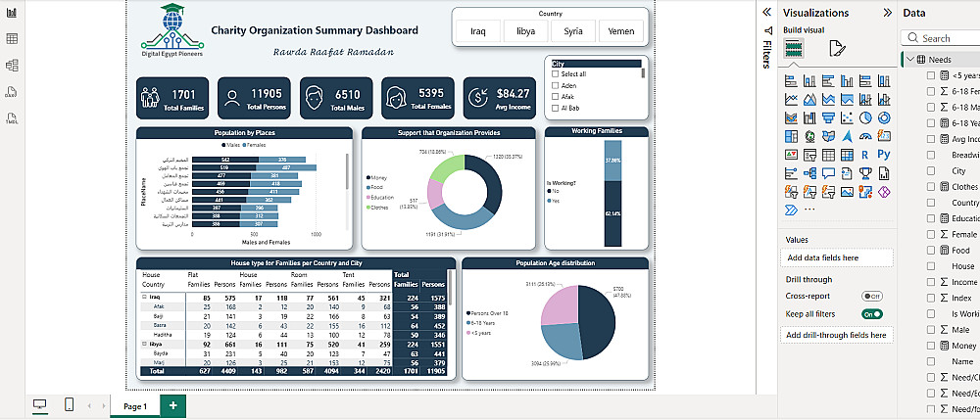
Task: Collapse libya row in matrix
Action: click(x=145, y=344)
